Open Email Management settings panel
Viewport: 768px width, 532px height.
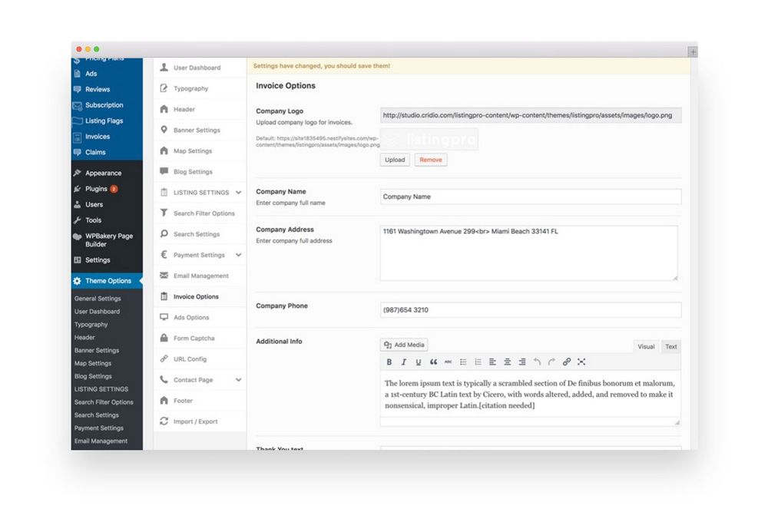200,276
